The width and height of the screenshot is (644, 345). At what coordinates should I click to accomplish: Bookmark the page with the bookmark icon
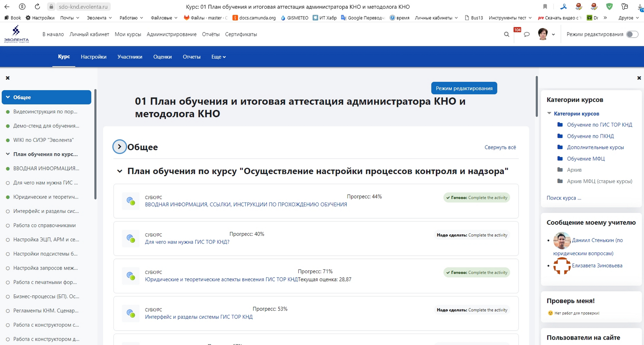(545, 6)
